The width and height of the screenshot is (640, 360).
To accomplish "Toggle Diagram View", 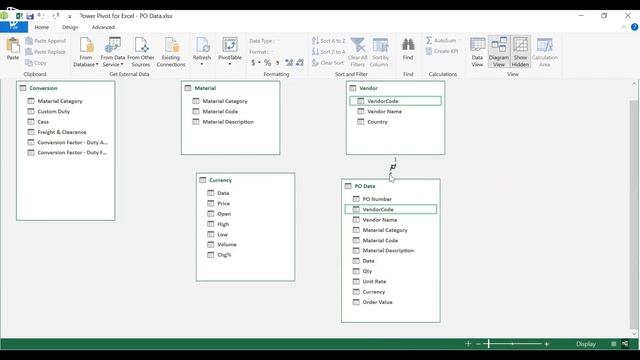I will click(499, 52).
